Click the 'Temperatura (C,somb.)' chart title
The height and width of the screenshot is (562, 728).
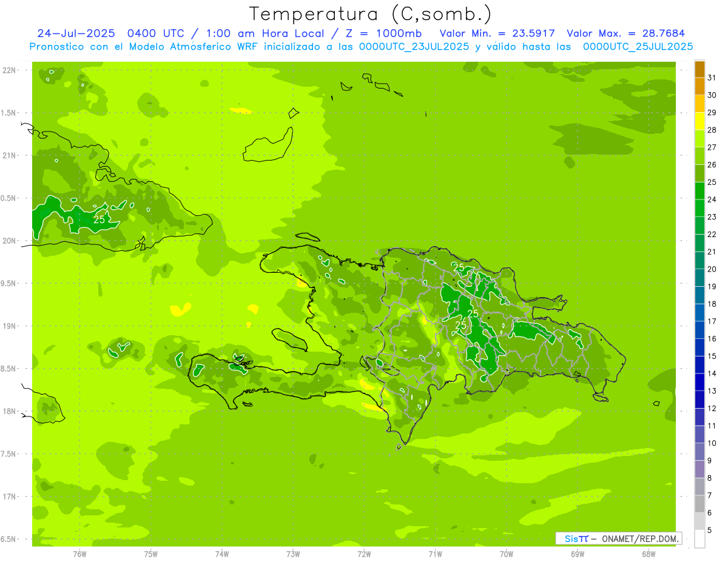371,14
